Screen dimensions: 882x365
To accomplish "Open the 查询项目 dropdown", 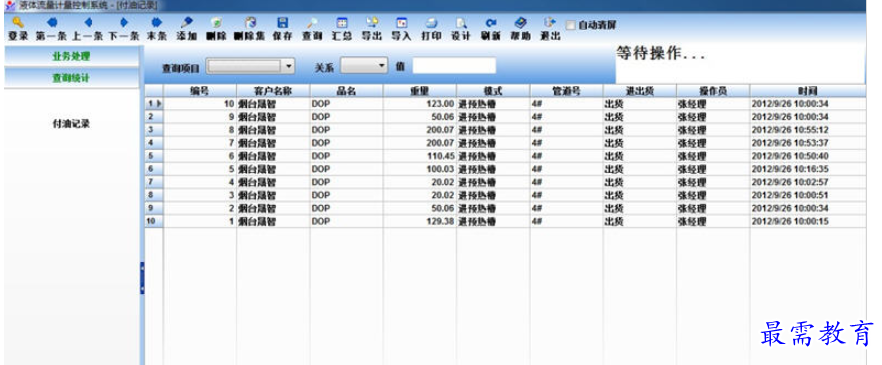I will coord(250,66).
